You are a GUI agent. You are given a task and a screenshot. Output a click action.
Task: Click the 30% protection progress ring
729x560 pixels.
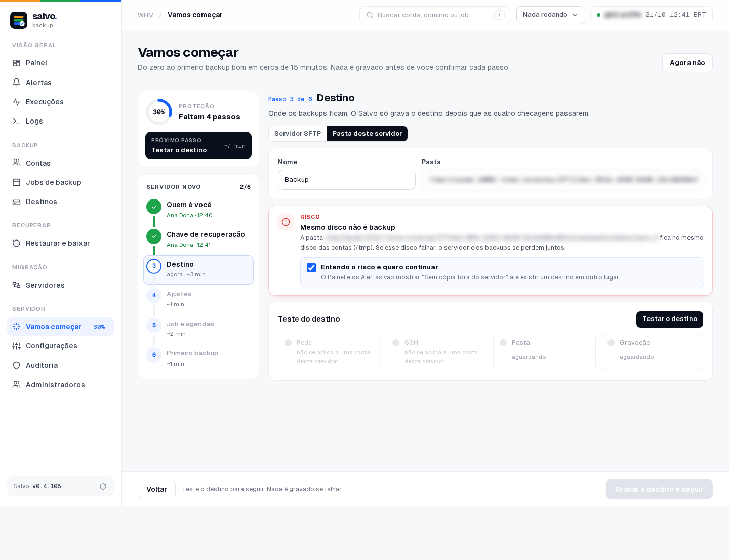[x=159, y=112]
